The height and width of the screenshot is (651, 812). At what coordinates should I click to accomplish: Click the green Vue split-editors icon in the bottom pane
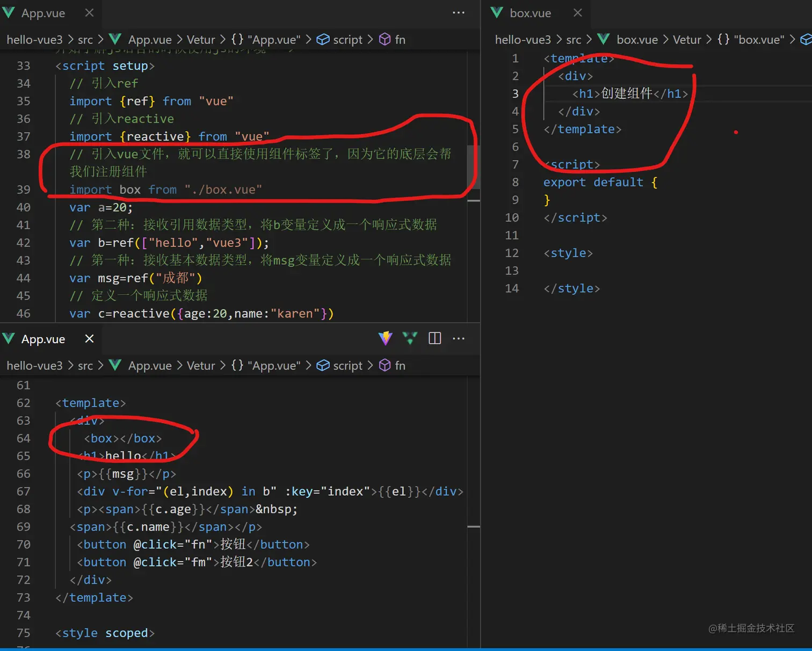pyautogui.click(x=410, y=338)
